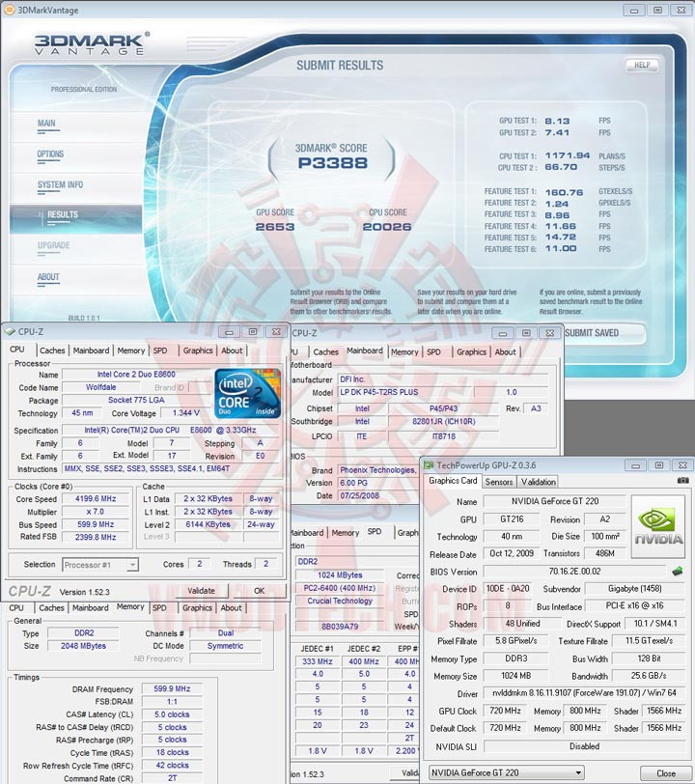Minimize the GPU-Z window

(635, 465)
